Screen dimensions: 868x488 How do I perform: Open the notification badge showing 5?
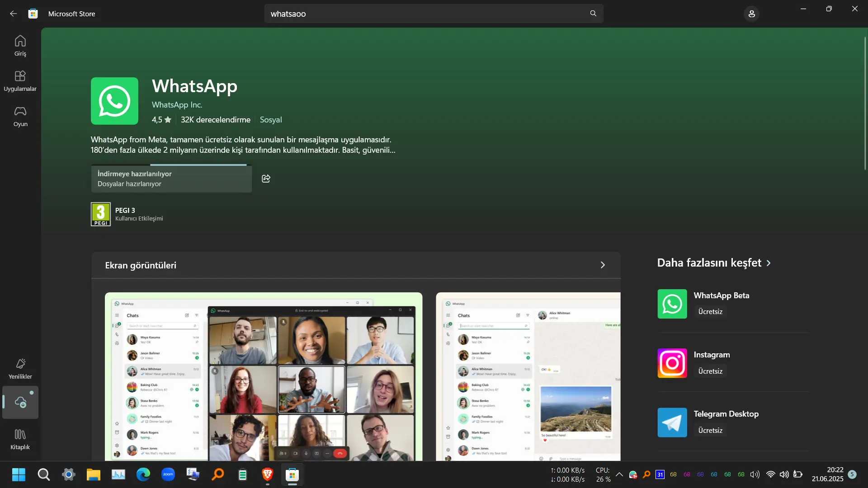tap(852, 474)
